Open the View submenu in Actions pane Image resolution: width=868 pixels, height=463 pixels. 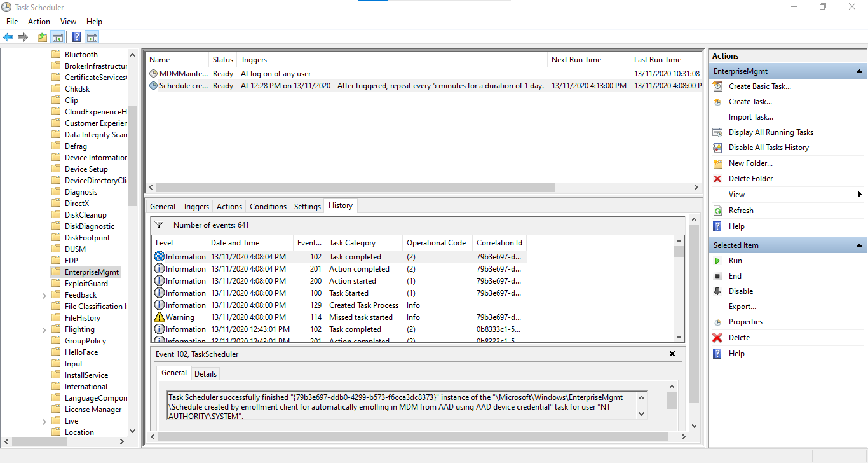click(x=737, y=195)
